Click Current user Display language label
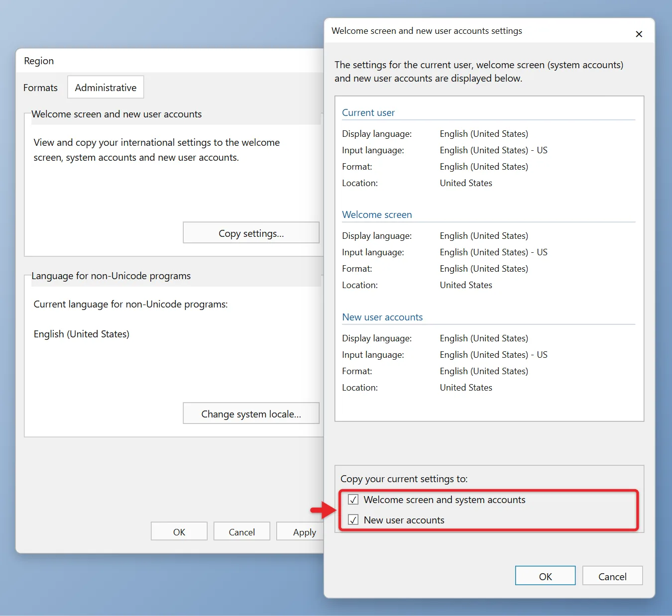The width and height of the screenshot is (672, 616). tap(377, 134)
